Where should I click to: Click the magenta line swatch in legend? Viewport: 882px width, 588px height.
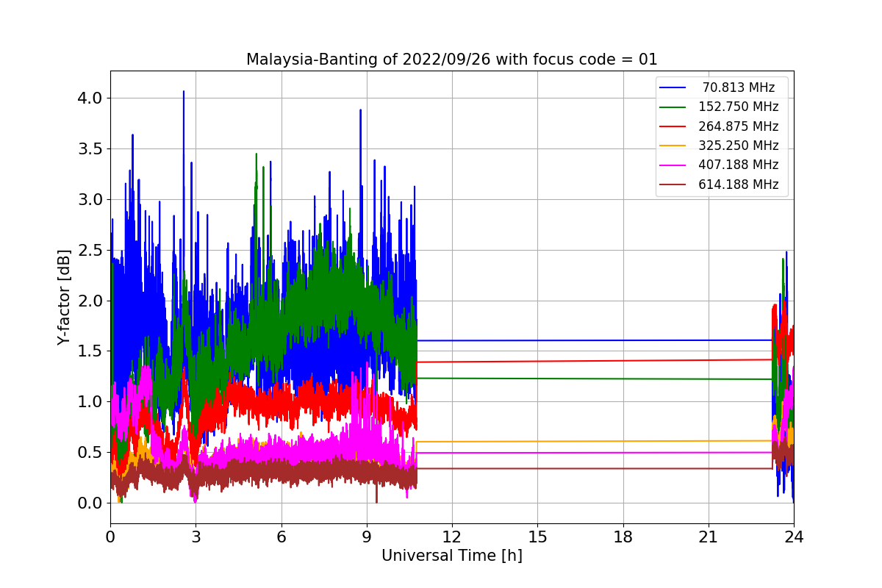tap(673, 165)
